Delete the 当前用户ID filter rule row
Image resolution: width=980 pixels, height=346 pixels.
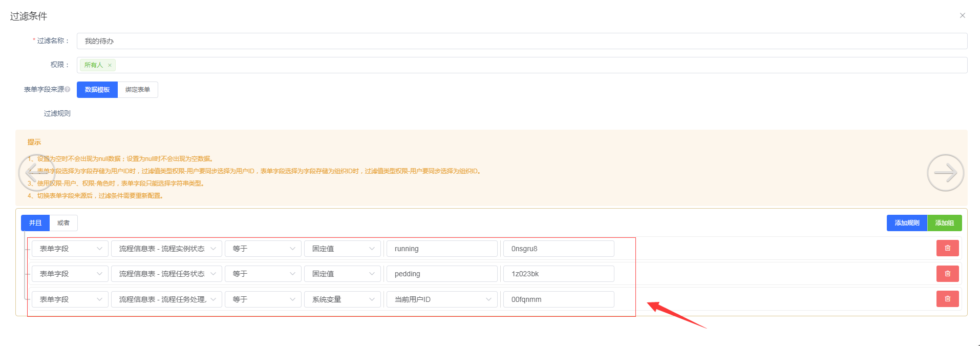coord(947,299)
